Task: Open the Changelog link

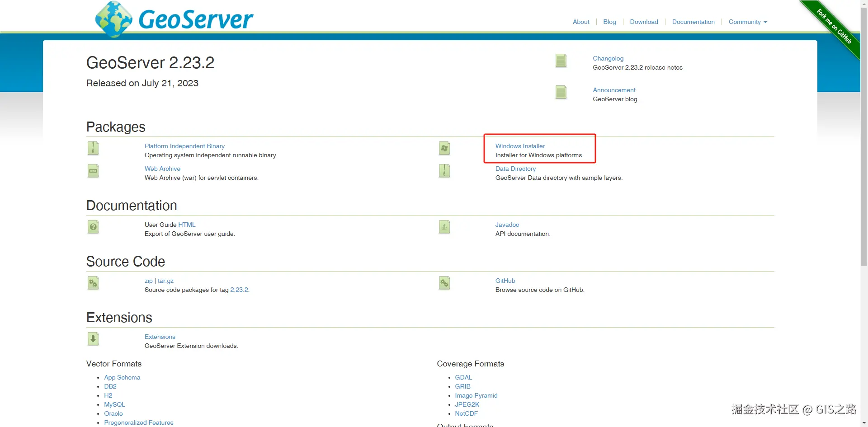Action: 608,58
